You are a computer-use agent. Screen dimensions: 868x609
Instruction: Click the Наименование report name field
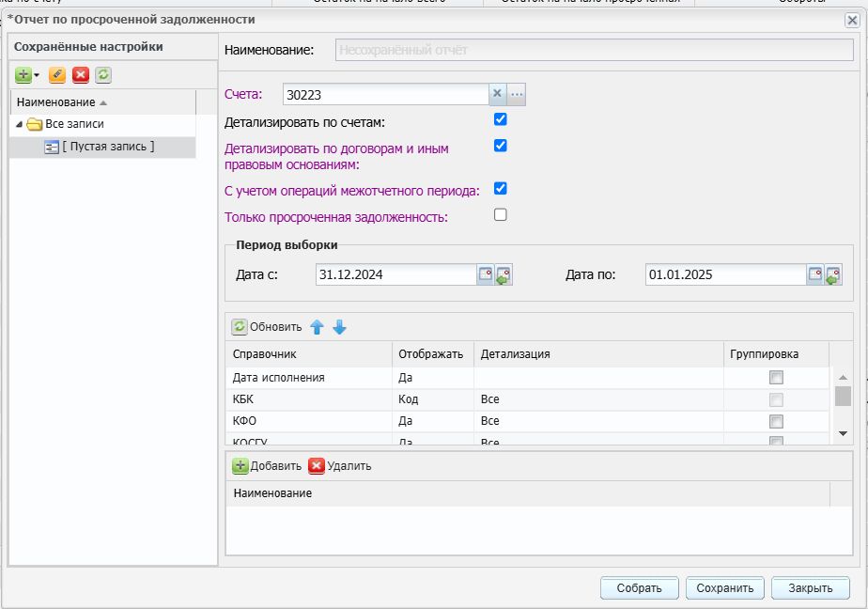coord(594,50)
